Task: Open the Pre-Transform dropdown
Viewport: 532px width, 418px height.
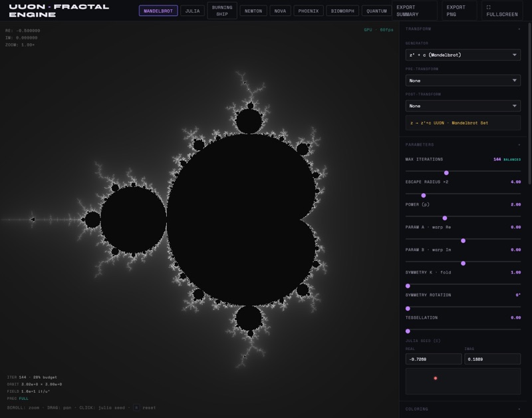Action: tap(463, 81)
